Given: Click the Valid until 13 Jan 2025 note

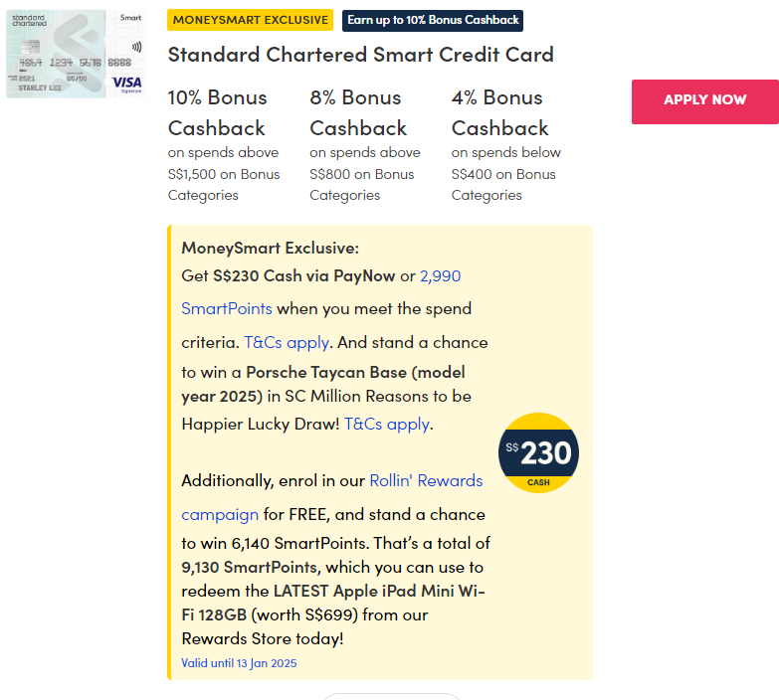Looking at the screenshot, I should 239,663.
